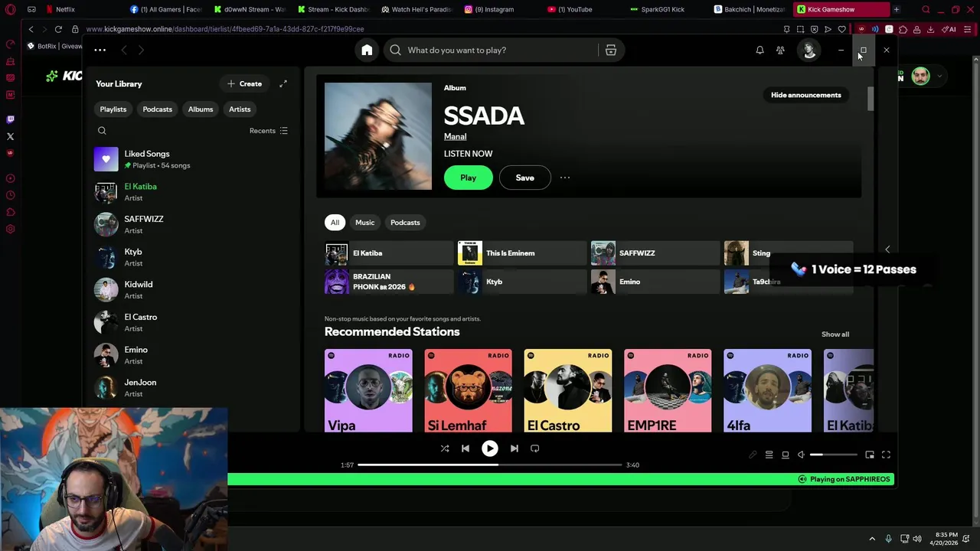Open Liked Songs playlist
Image resolution: width=980 pixels, height=551 pixels.
point(191,159)
